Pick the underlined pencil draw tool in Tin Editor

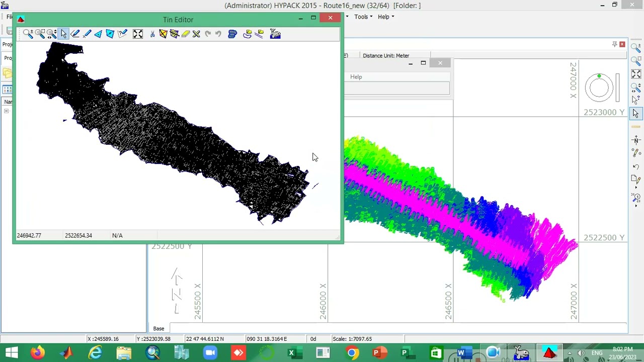(75, 34)
